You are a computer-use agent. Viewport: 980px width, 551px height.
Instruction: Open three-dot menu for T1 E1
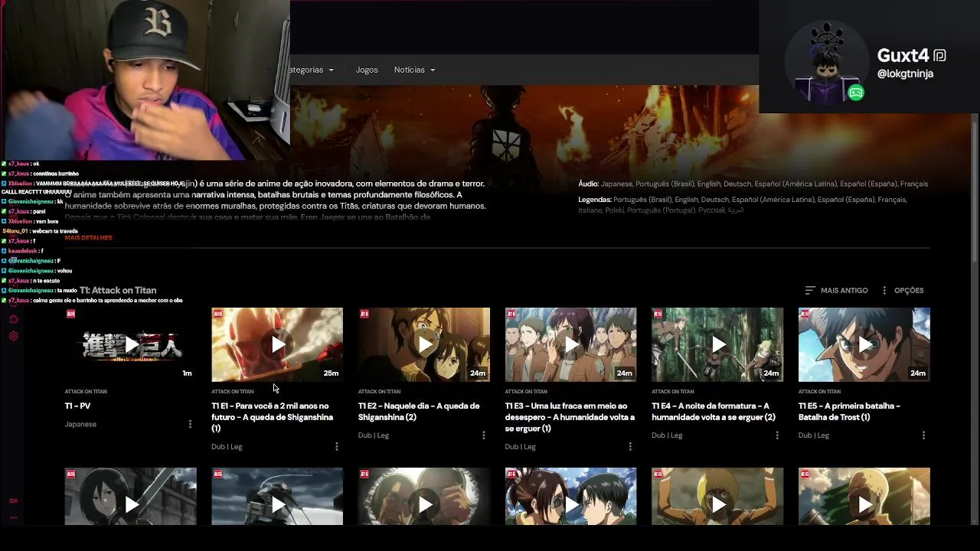pyautogui.click(x=337, y=446)
